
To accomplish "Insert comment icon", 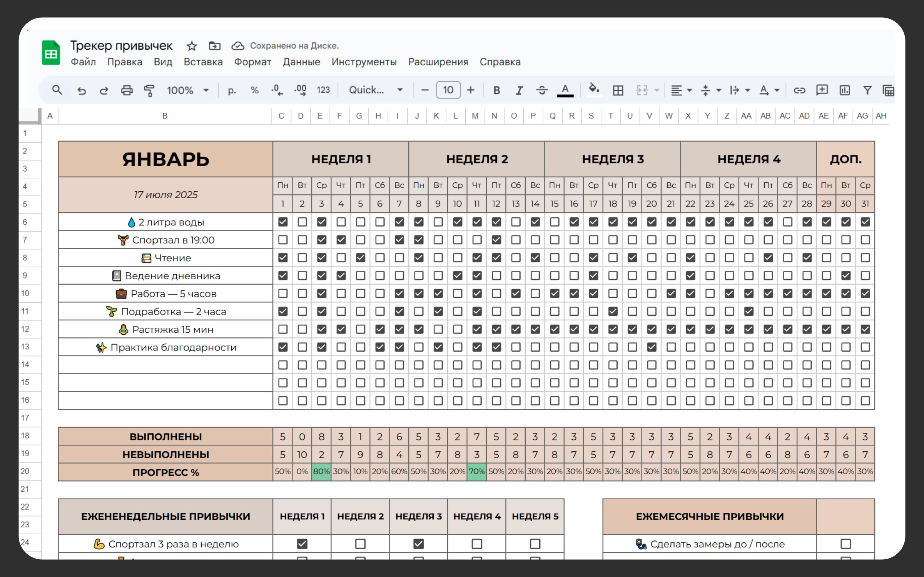I will point(822,90).
